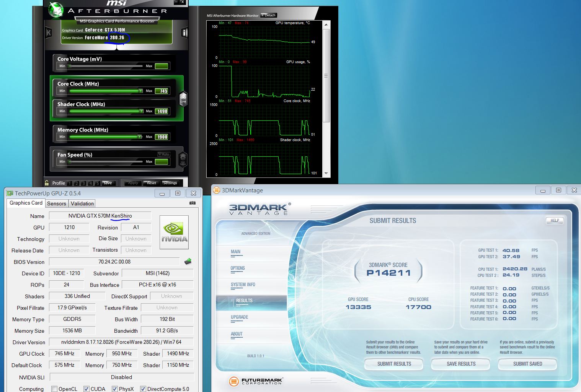Click the GPU-Z Name field

pyautogui.click(x=100, y=216)
